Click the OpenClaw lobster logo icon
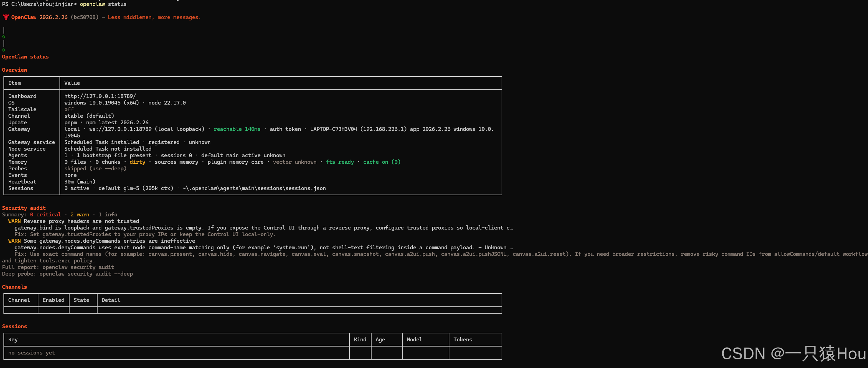 [x=6, y=17]
